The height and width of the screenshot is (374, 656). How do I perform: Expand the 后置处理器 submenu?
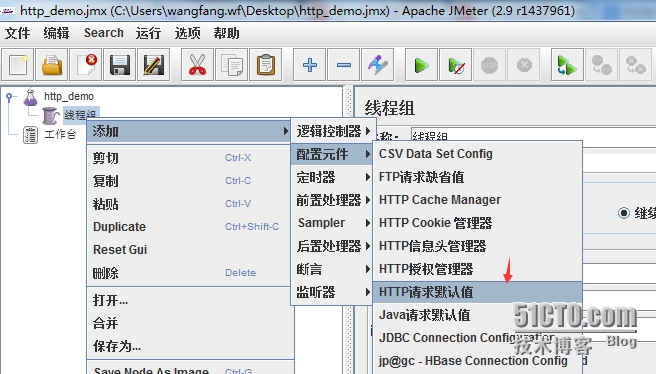click(x=331, y=246)
